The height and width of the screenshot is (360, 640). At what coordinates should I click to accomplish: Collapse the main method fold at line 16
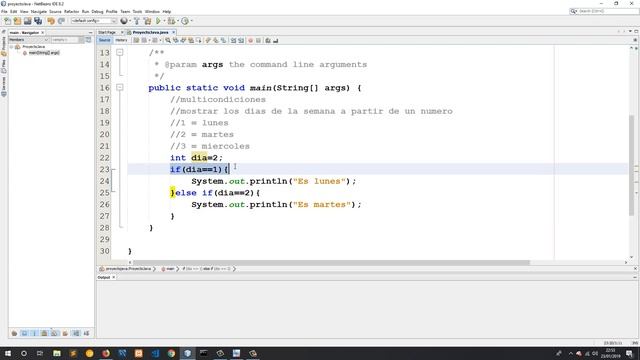coord(120,87)
